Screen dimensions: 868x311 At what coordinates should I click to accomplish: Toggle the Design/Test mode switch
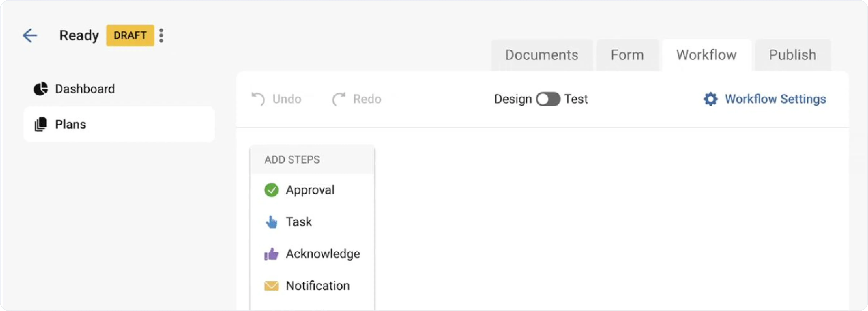[548, 99]
